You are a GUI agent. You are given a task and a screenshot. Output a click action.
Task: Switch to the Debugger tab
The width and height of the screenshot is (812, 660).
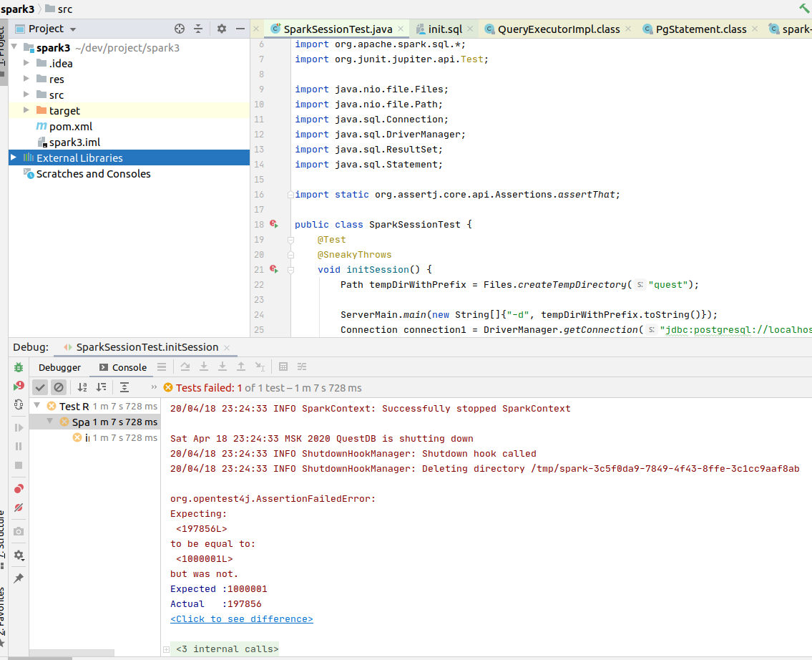click(59, 367)
